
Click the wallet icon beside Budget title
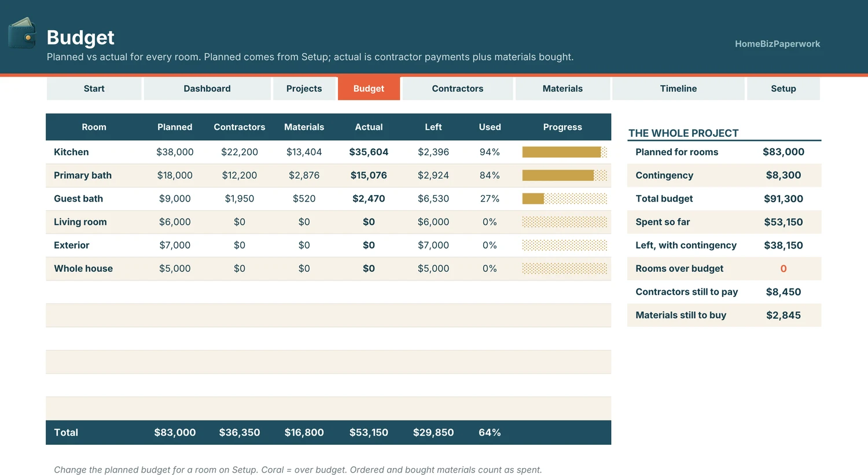22,33
